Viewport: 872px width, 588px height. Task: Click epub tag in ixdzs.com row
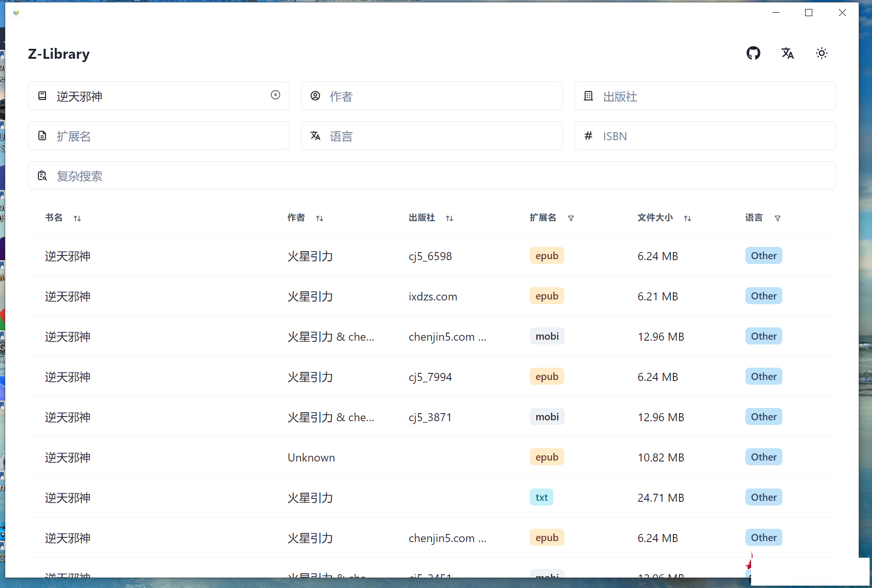click(x=547, y=296)
